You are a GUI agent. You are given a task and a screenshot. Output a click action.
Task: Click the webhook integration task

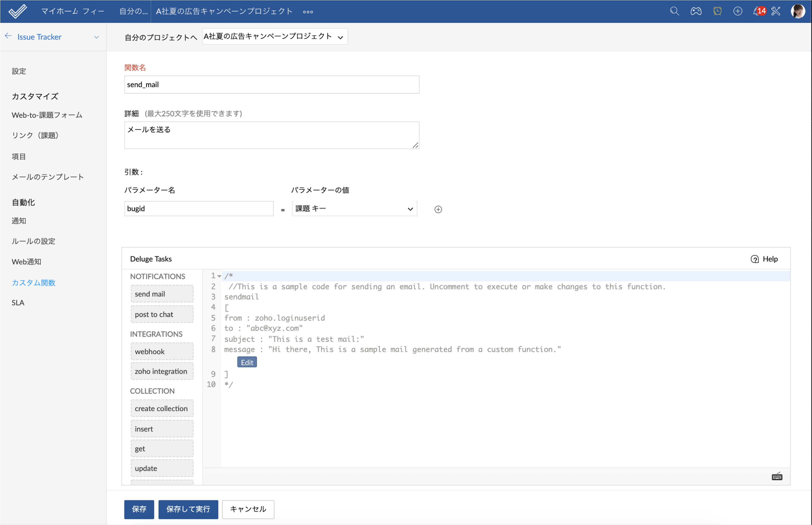click(162, 351)
